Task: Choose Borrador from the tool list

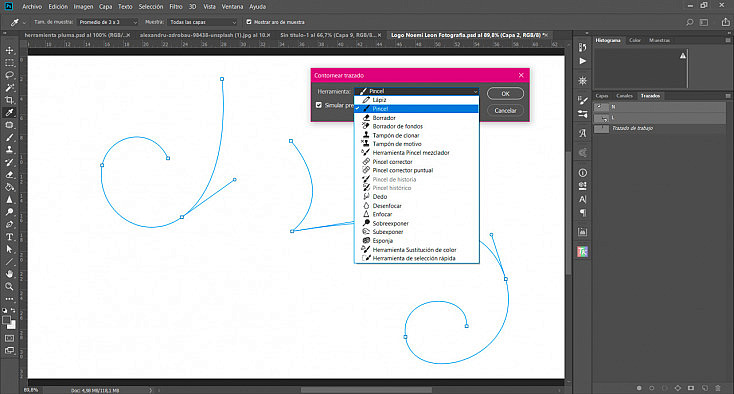Action: [417, 118]
